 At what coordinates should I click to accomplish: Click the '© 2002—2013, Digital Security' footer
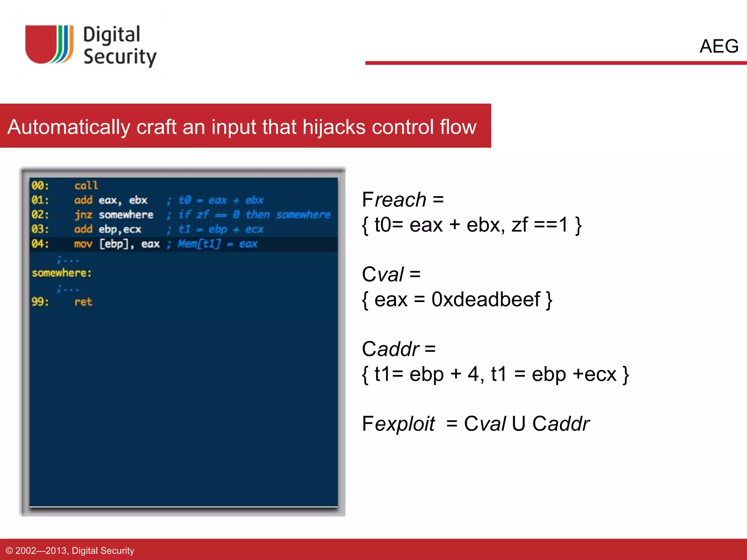pyautogui.click(x=70, y=551)
